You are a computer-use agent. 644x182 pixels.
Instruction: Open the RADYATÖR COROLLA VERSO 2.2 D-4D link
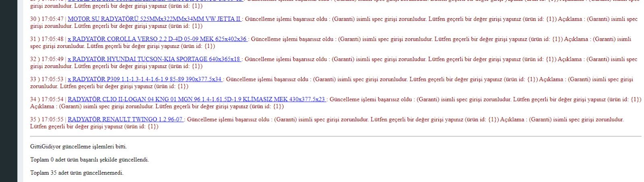pos(157,39)
